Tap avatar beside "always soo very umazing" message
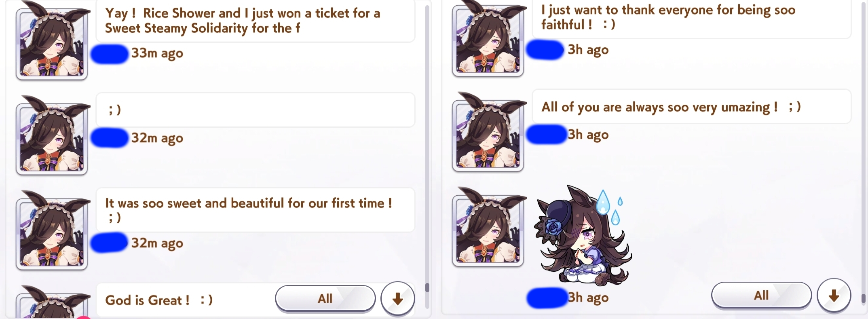Image resolution: width=868 pixels, height=319 pixels. point(488,132)
